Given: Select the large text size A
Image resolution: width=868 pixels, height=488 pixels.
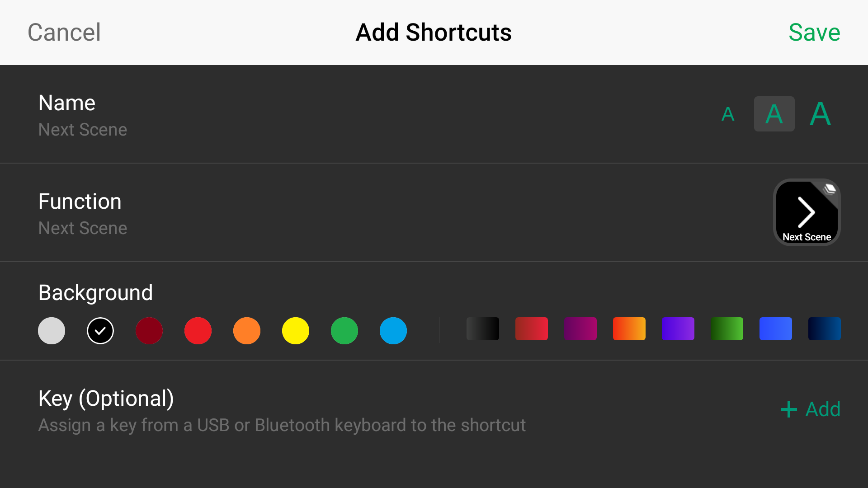Looking at the screenshot, I should [x=820, y=114].
